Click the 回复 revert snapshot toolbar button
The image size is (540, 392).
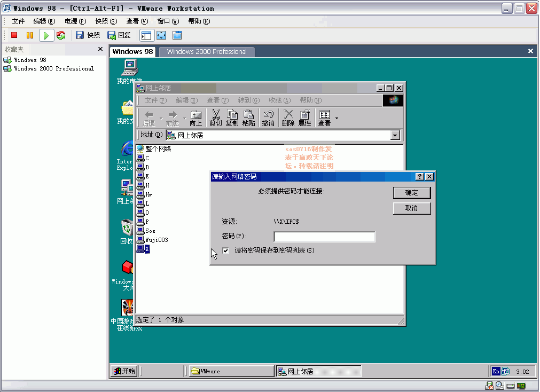point(119,35)
